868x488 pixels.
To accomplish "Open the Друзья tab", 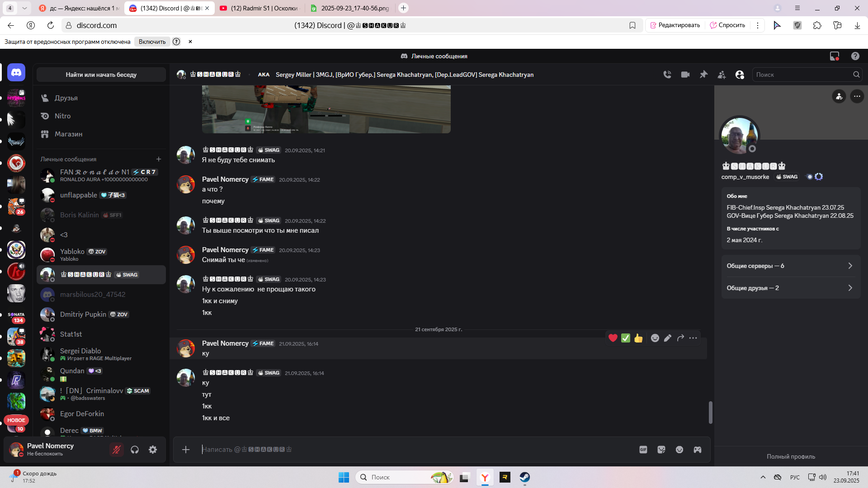I will point(66,98).
